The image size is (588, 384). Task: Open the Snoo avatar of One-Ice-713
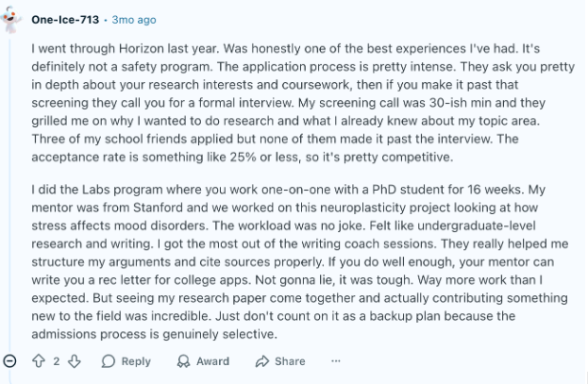[x=10, y=20]
